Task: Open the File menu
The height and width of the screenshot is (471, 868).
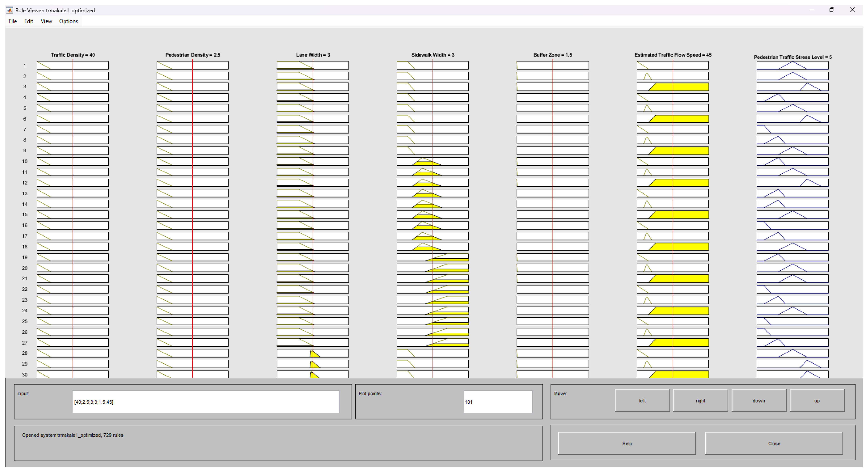Action: [13, 21]
